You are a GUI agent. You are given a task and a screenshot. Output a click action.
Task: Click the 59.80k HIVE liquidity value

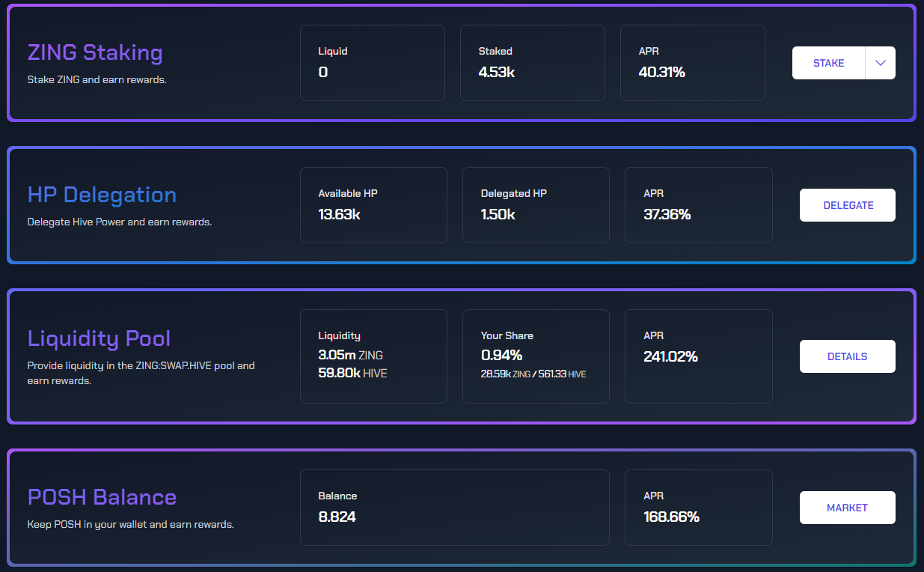tap(353, 373)
